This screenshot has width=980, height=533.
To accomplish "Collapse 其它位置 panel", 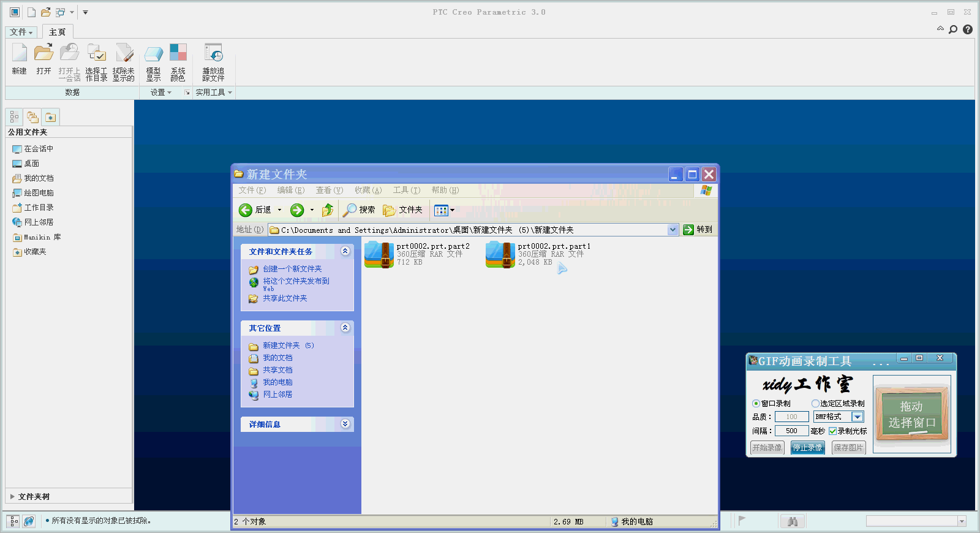I will pyautogui.click(x=345, y=328).
